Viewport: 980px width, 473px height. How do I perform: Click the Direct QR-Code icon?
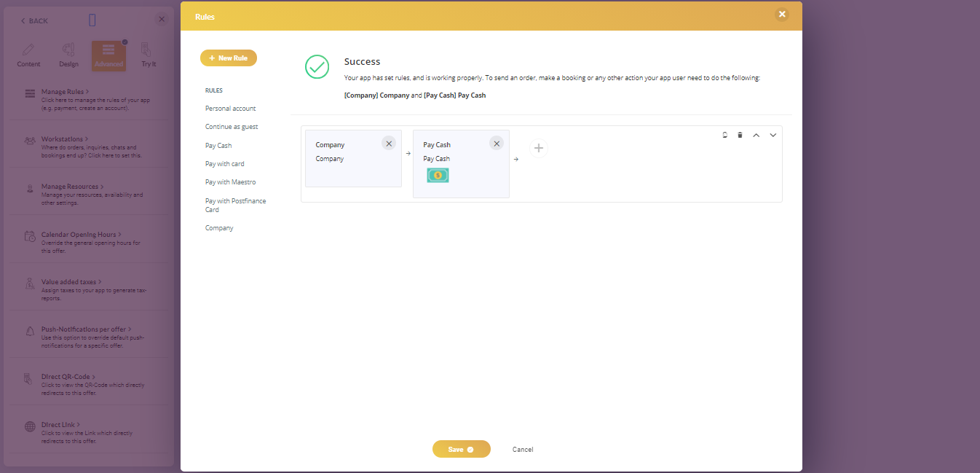point(28,378)
